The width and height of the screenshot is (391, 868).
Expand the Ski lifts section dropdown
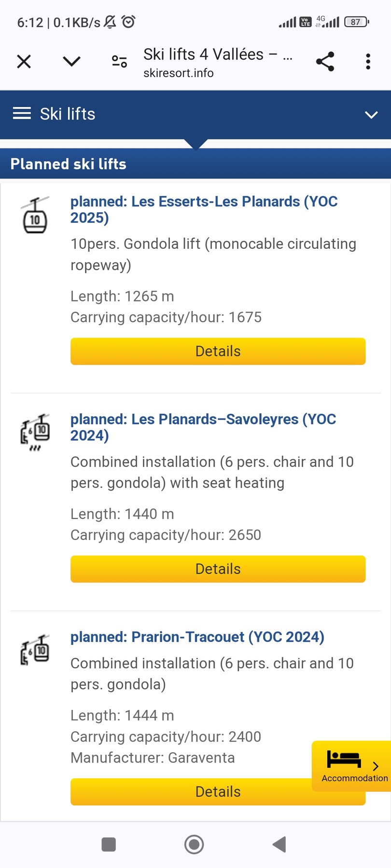(371, 115)
